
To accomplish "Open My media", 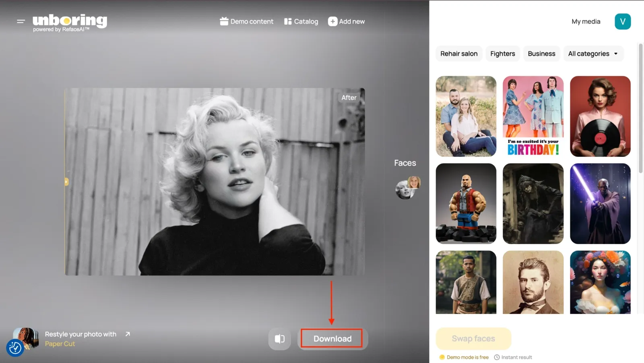I will (586, 21).
